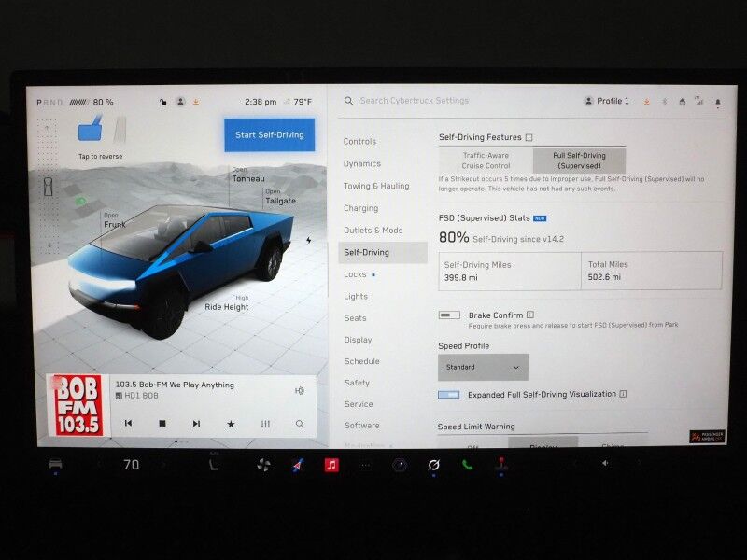Open the Frunk
747x560 pixels.
click(114, 220)
